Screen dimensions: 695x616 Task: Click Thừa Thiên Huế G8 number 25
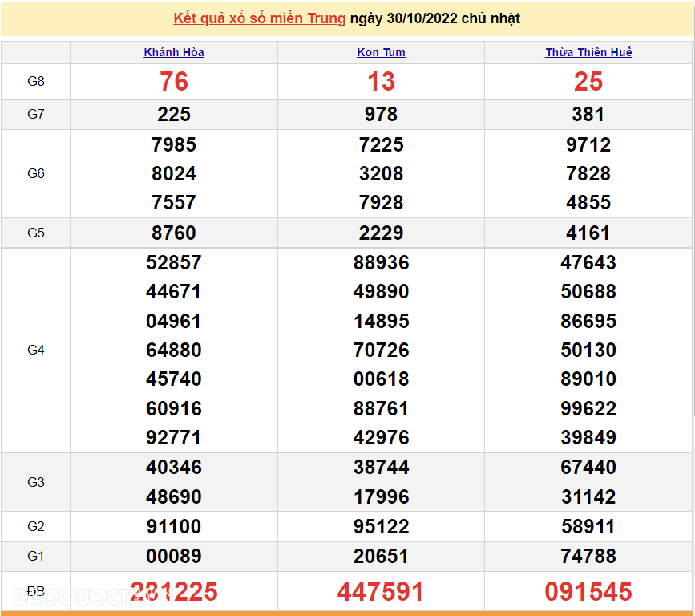click(588, 82)
